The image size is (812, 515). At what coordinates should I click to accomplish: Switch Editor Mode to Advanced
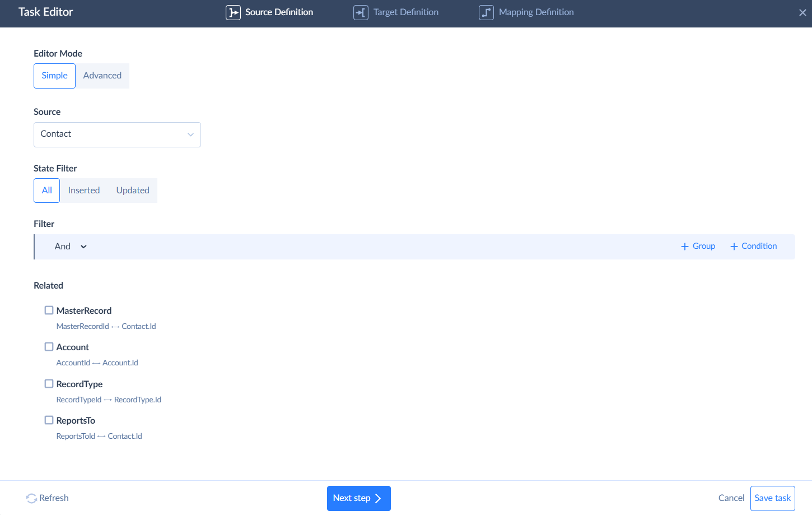coord(102,75)
